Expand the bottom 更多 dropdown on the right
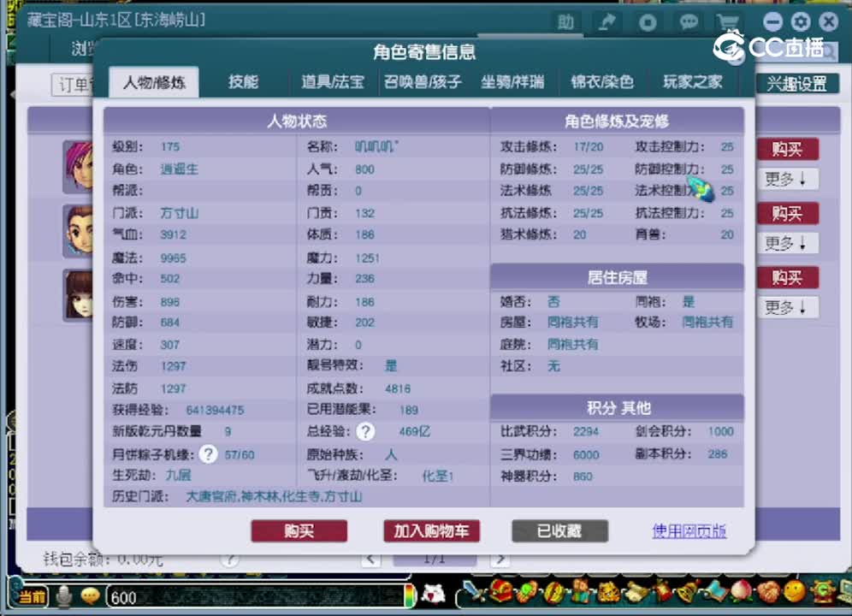This screenshot has width=852, height=616. pyautogui.click(x=787, y=307)
